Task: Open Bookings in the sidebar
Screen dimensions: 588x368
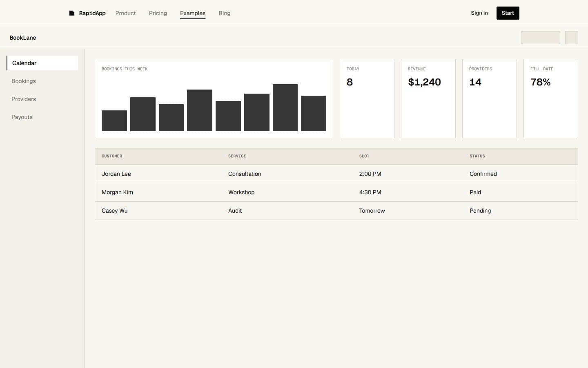Action: tap(42, 81)
